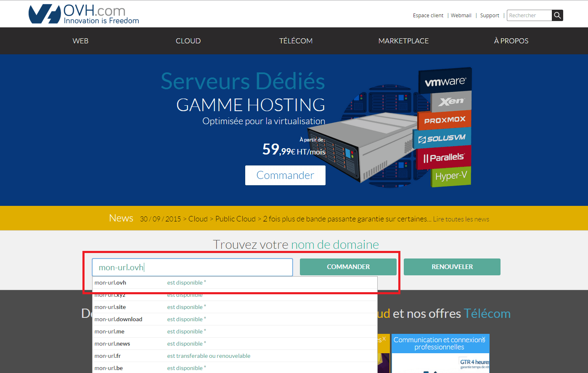Click the Public Cloud news breadcrumb
Viewport: 588px width, 373px height.
tap(236, 219)
